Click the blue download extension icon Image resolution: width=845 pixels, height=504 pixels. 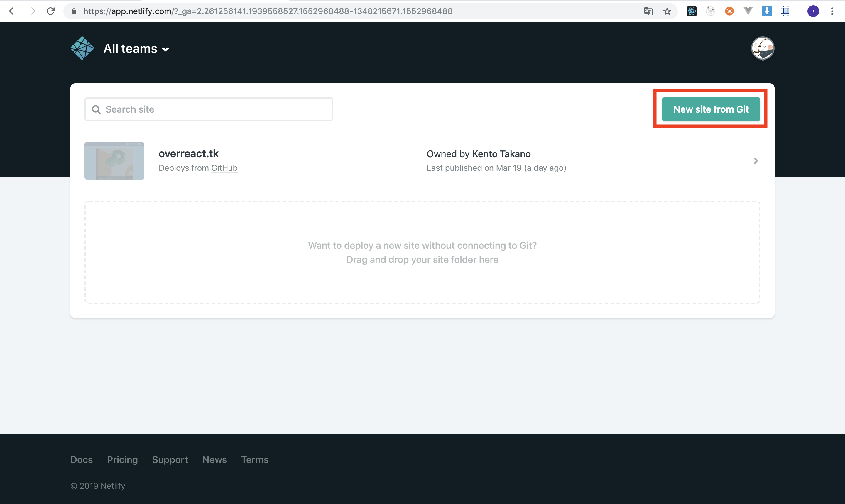pyautogui.click(x=767, y=11)
